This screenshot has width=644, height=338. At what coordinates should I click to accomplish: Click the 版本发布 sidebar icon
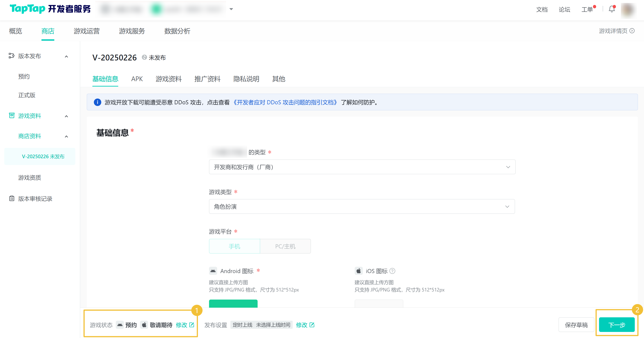[11, 56]
